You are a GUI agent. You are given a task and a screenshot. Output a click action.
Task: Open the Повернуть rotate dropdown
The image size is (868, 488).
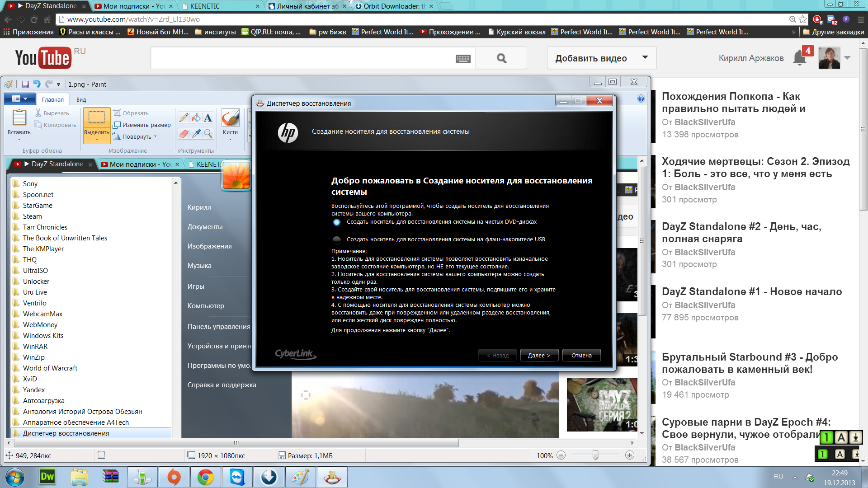coord(155,136)
